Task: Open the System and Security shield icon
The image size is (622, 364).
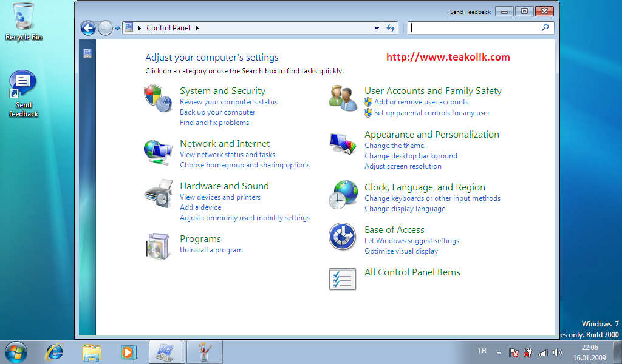Action: 158,98
